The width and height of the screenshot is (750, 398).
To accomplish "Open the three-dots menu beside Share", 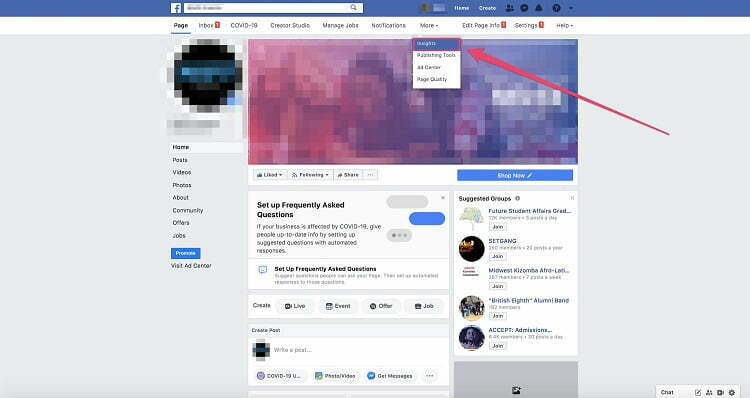I will point(370,175).
